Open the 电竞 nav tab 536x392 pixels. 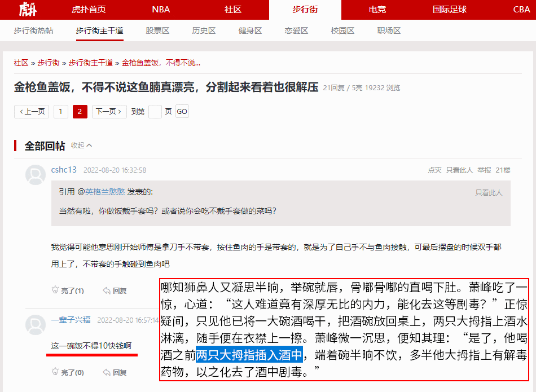(377, 10)
